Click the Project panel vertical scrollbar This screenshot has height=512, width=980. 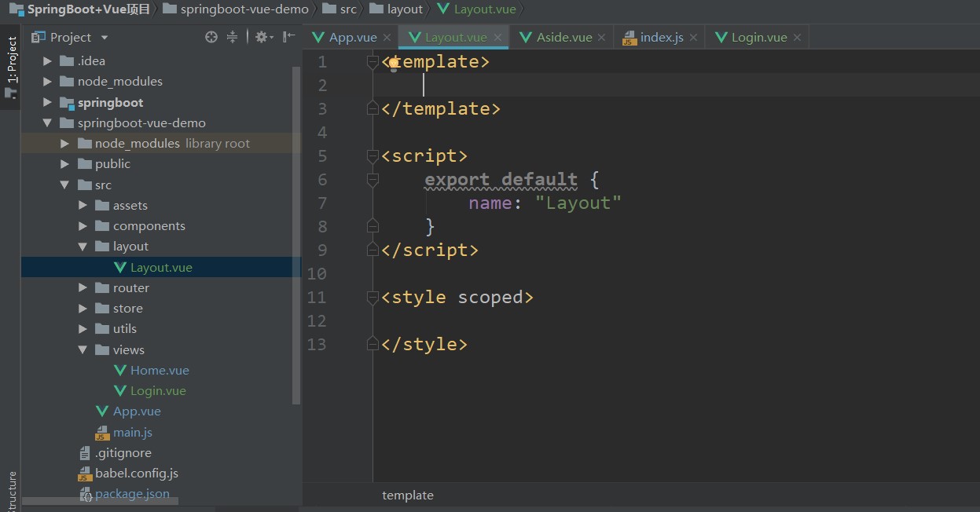[296, 236]
